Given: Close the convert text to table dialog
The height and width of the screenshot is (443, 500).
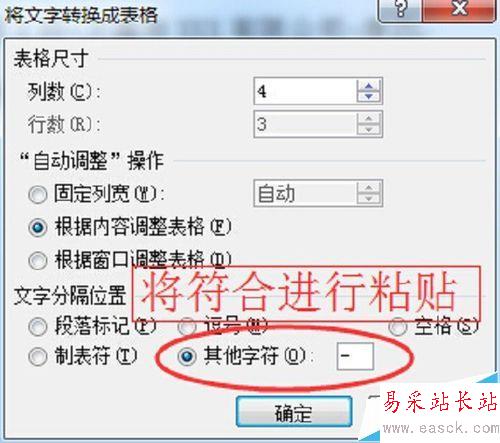Looking at the screenshot, I should click(x=459, y=9).
